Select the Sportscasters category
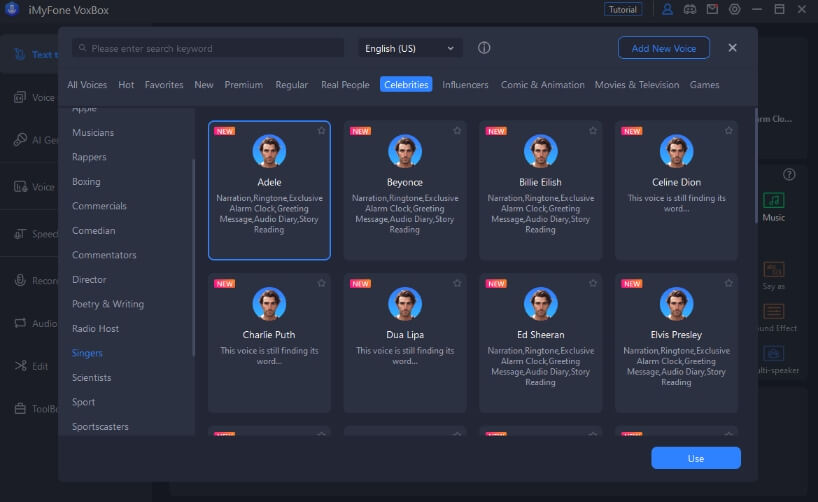 pos(100,427)
